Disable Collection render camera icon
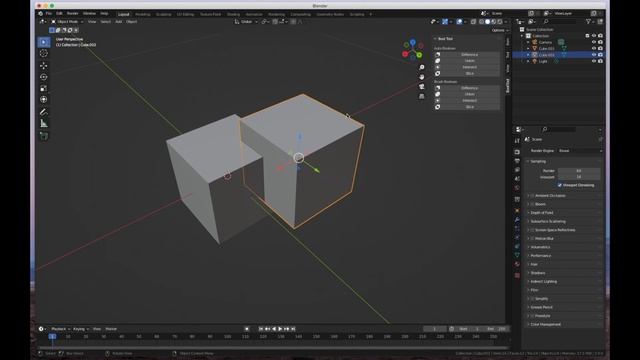The height and width of the screenshot is (360, 640). [600, 36]
